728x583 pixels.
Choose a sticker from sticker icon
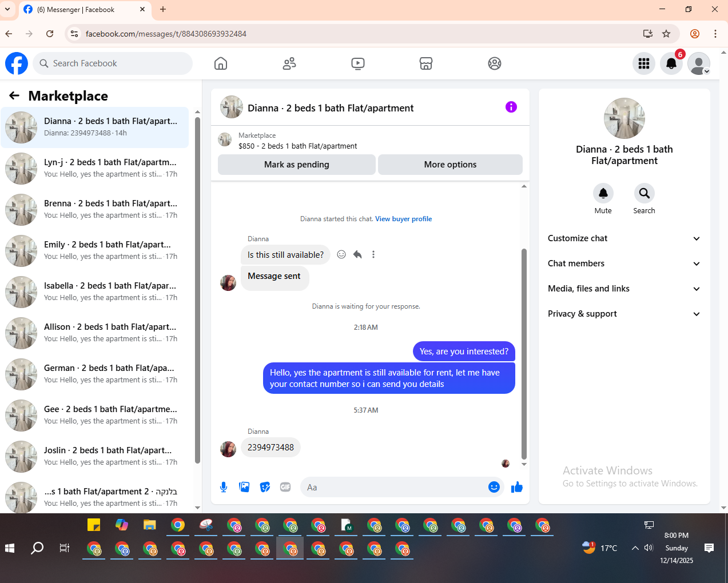[x=265, y=487]
